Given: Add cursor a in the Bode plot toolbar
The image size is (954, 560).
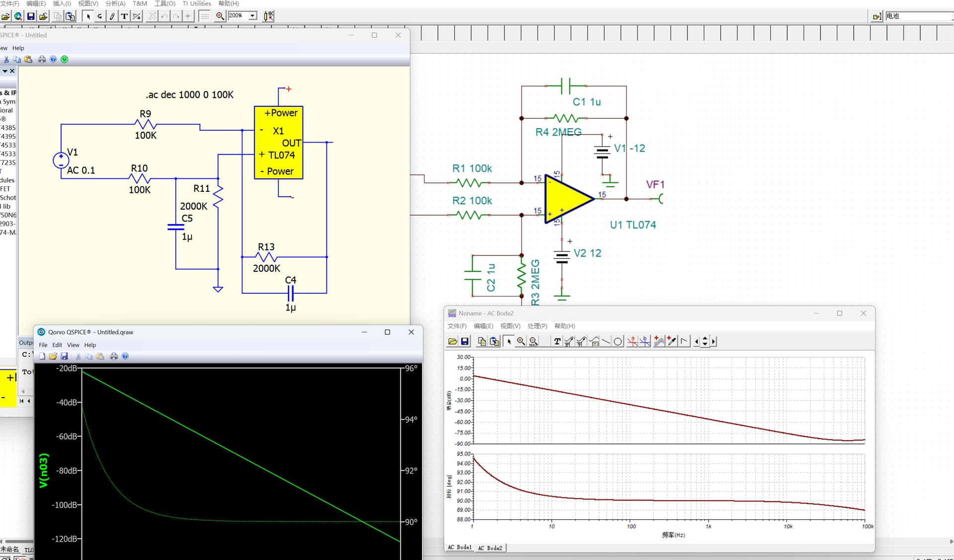Looking at the screenshot, I should [632, 341].
